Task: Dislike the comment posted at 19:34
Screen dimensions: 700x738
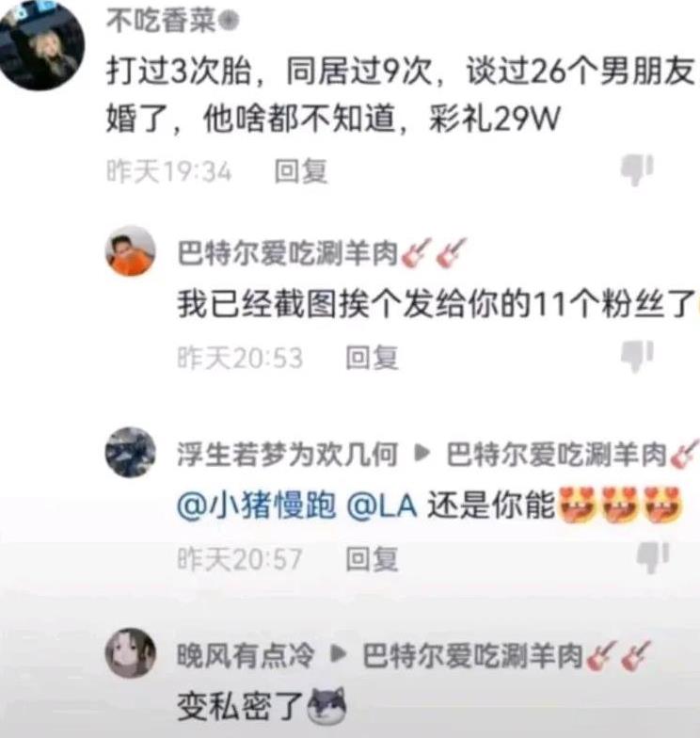Action: tap(637, 169)
